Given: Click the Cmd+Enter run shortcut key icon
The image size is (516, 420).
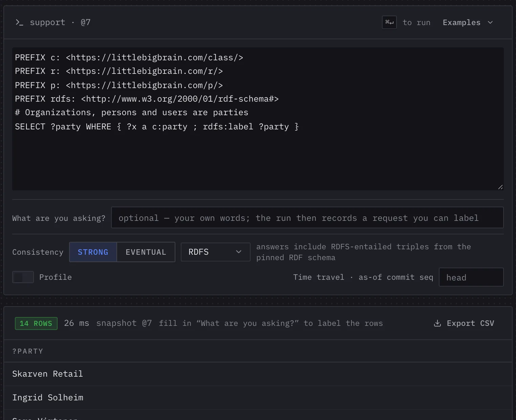Looking at the screenshot, I should click(389, 22).
